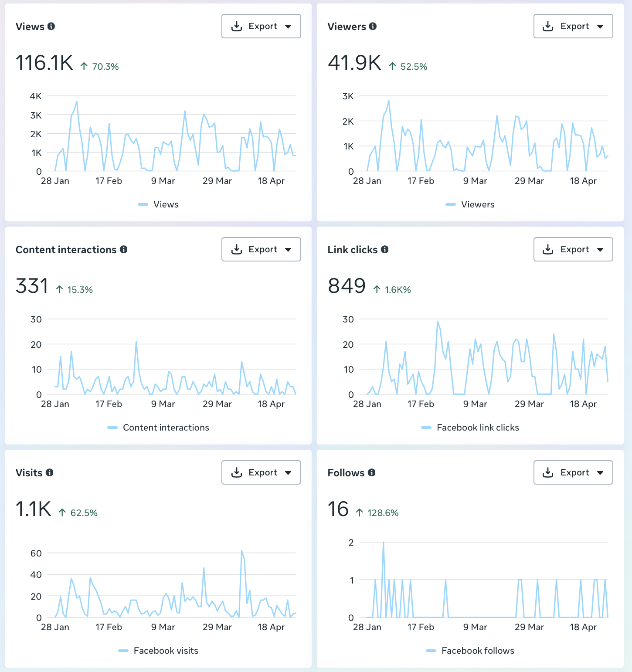Click download icon in Link clicks Export button
632x672 pixels.
[x=548, y=250]
